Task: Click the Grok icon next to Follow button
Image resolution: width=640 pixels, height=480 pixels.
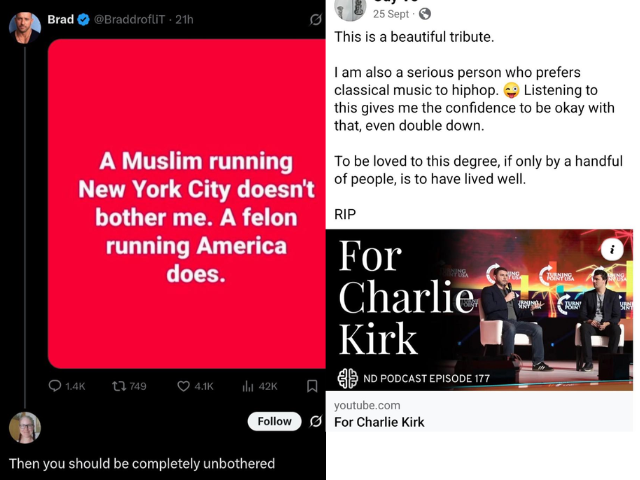Action: (x=316, y=421)
